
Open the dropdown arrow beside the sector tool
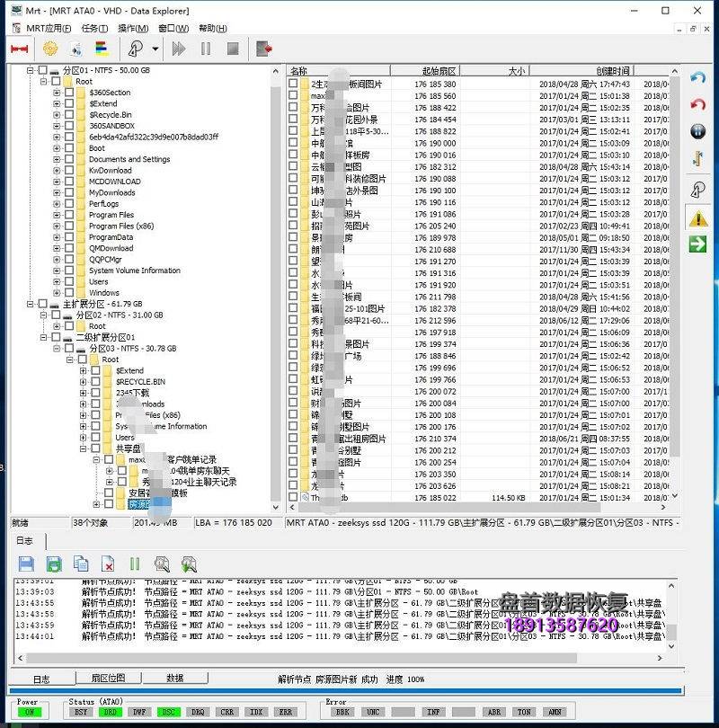tap(155, 49)
